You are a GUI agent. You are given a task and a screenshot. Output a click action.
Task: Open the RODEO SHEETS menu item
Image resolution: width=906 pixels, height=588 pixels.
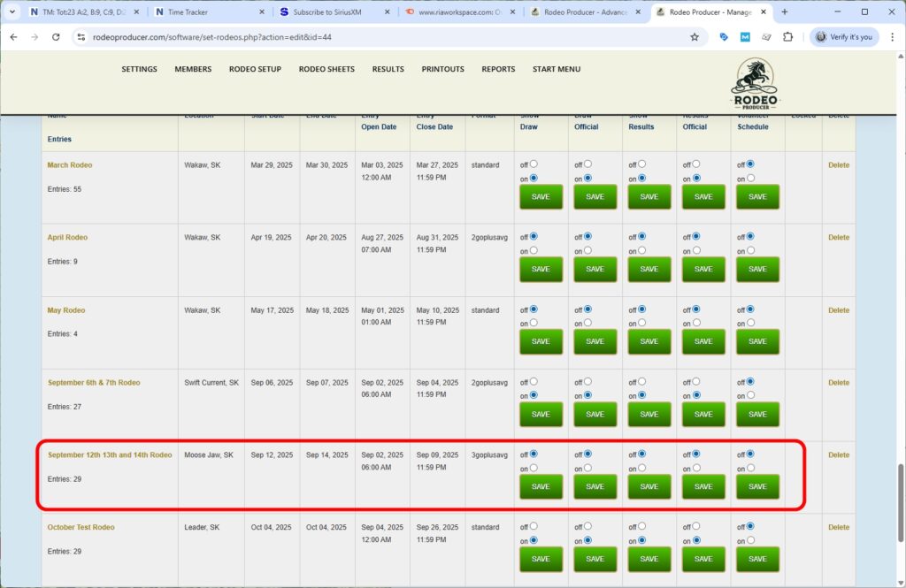[326, 68]
